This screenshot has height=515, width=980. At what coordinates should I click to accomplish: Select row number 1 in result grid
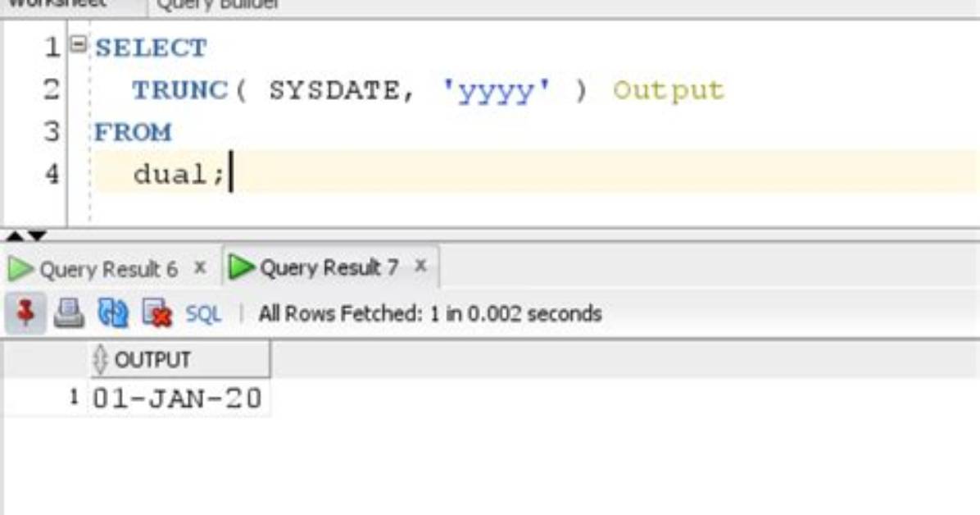point(74,397)
